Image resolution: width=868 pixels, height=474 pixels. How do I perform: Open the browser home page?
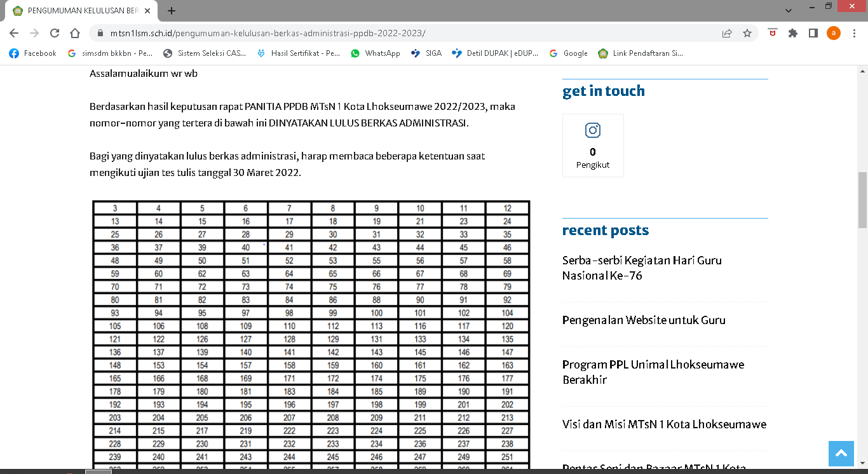(x=75, y=33)
